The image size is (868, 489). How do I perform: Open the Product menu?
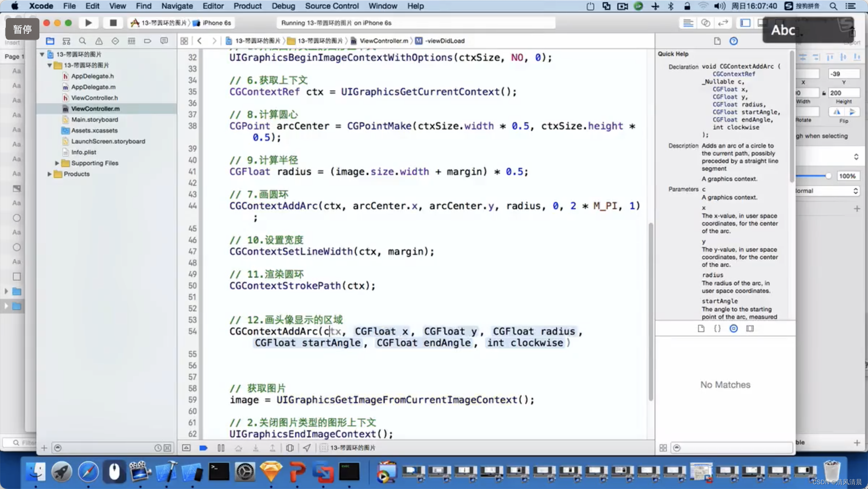247,6
